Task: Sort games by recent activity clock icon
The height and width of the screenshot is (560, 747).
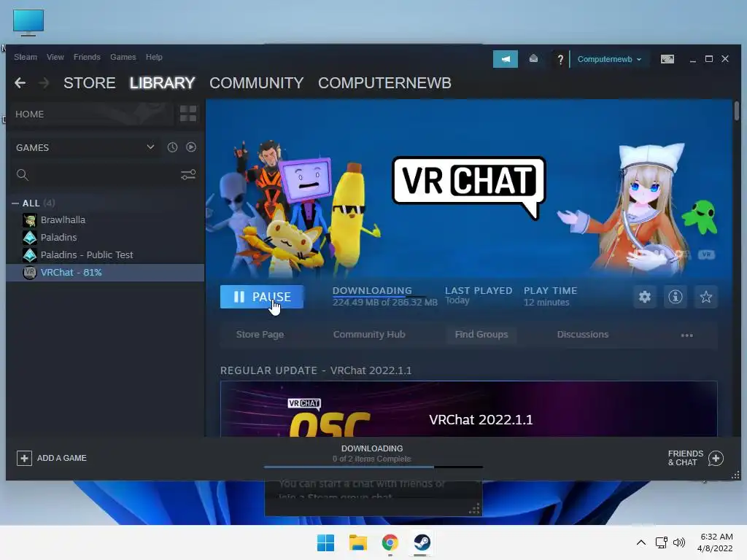Action: click(x=172, y=147)
